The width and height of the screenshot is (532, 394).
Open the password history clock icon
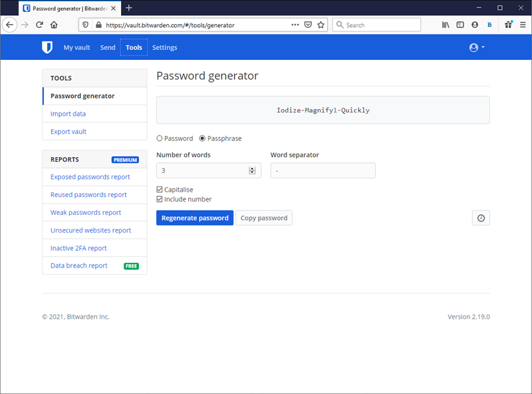click(481, 218)
